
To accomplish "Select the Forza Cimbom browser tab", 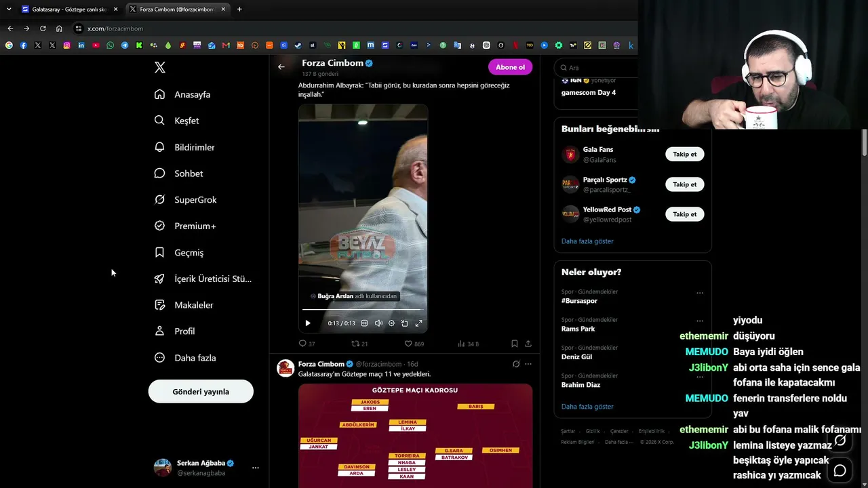I will (178, 9).
